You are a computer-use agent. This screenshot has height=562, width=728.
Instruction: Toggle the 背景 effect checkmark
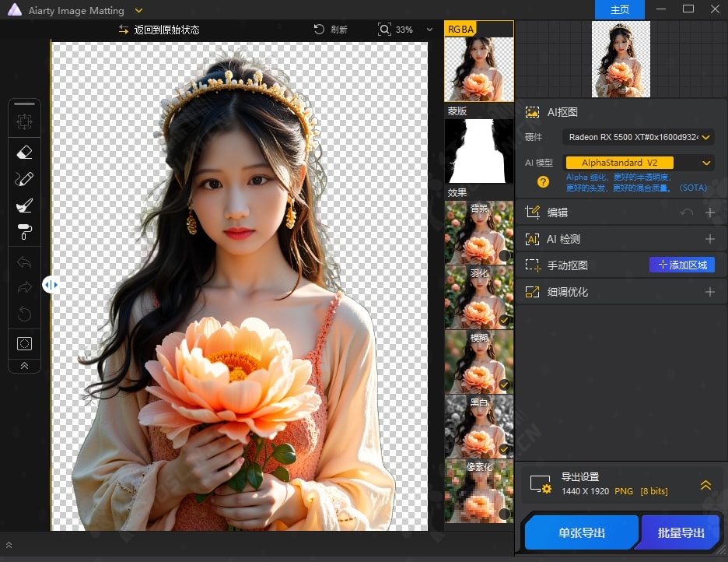[x=504, y=255]
